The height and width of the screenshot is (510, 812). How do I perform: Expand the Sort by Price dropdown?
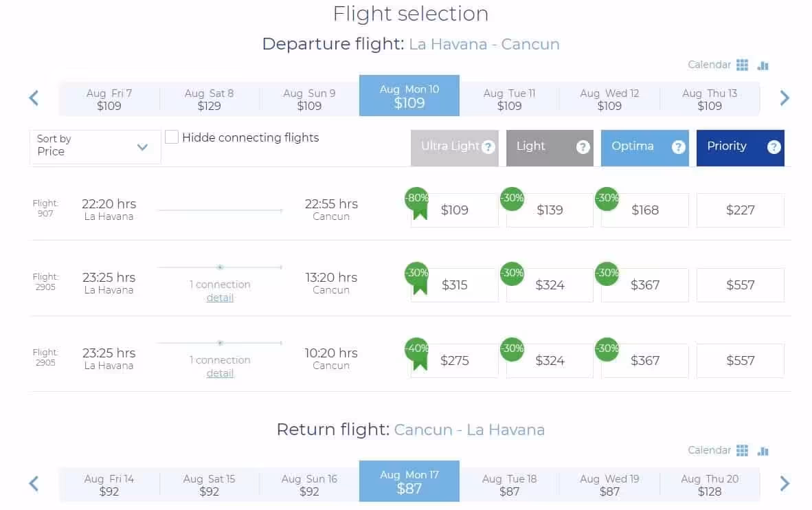[x=95, y=146]
